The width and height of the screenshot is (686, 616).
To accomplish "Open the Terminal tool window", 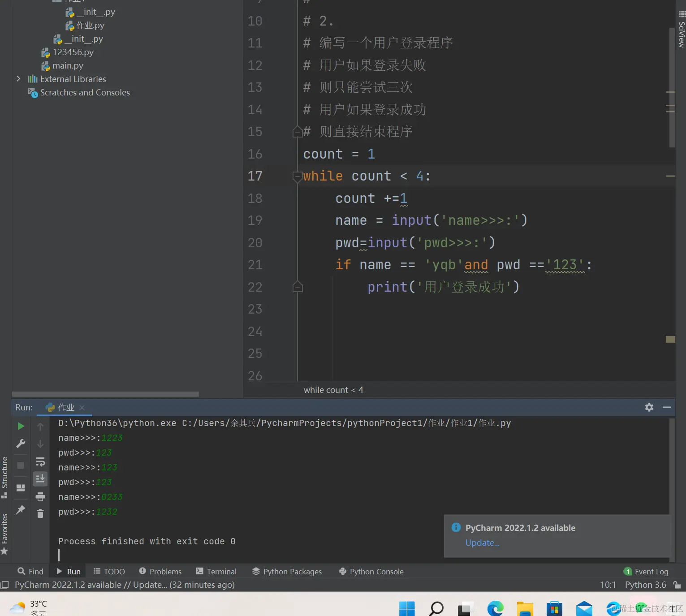I will 216,572.
